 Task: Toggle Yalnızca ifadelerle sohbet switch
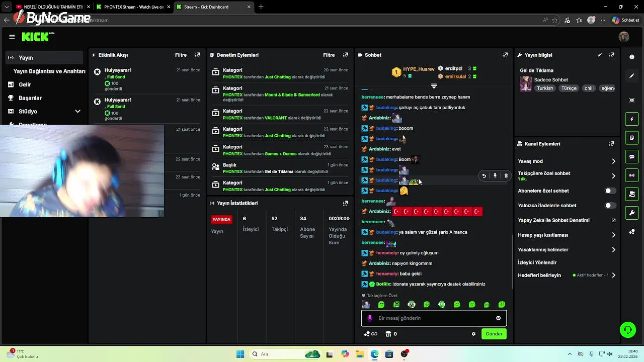(609, 206)
